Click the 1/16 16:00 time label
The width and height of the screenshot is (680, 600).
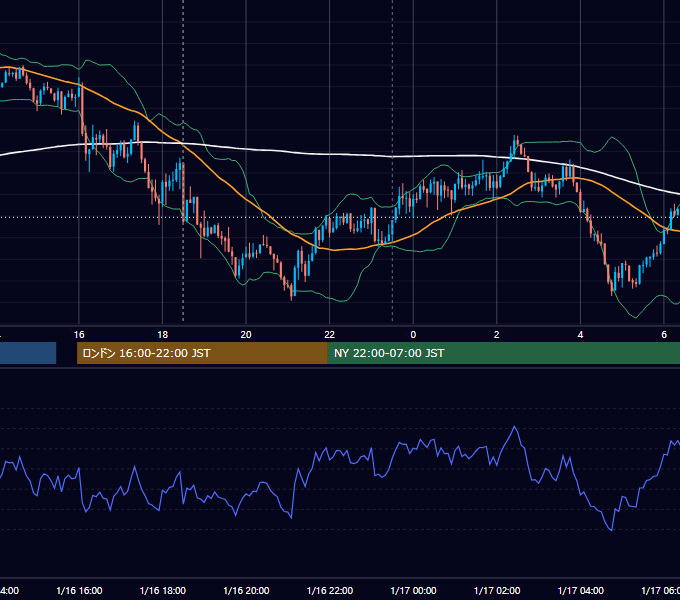click(79, 590)
